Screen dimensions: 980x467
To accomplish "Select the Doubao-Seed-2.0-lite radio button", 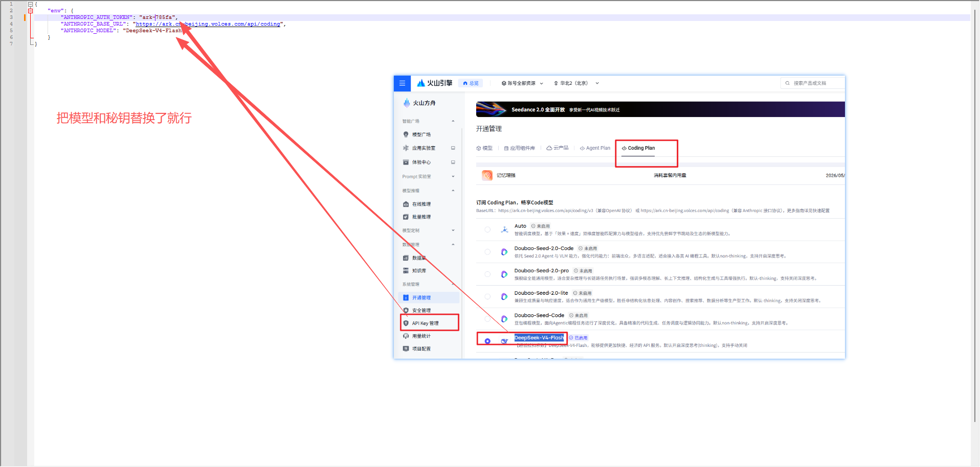I will click(487, 297).
